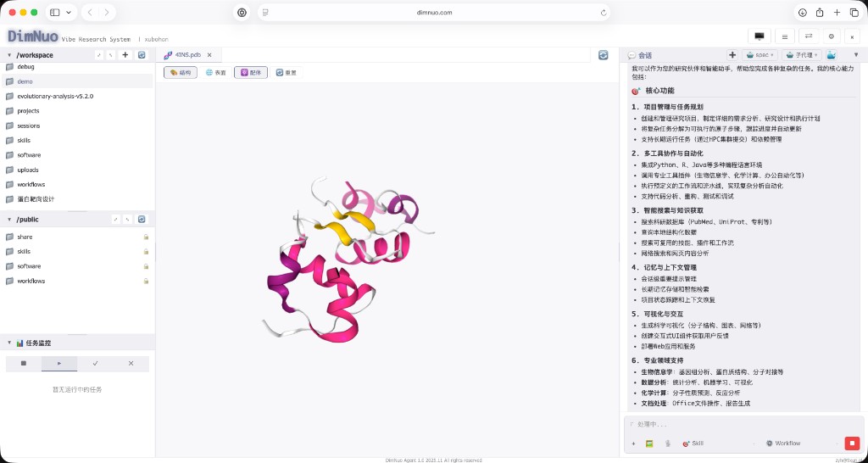Refresh the /public file tree

(x=142, y=220)
